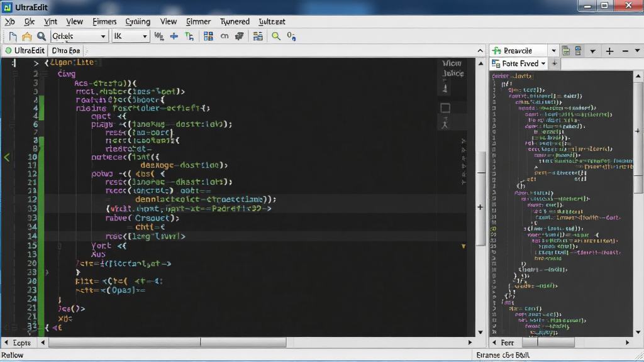This screenshot has height=362, width=644.
Task: Open the 'Fimers' menu
Action: (104, 21)
